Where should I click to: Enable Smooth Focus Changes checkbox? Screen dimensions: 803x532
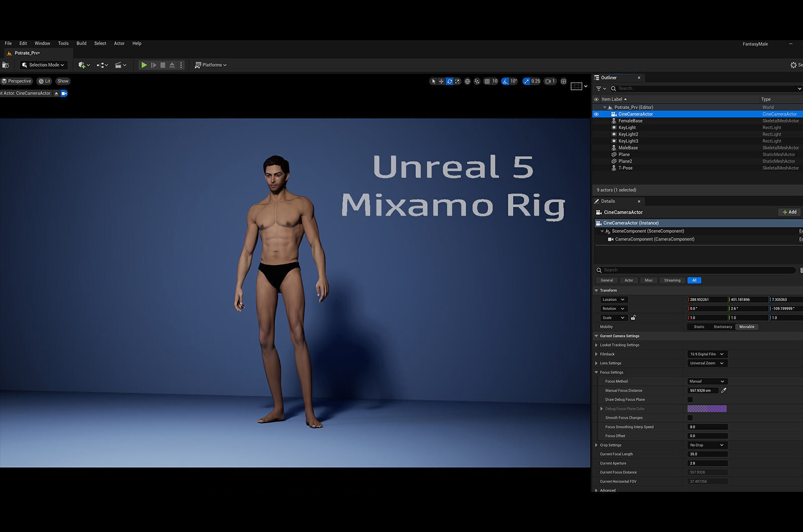[690, 418]
